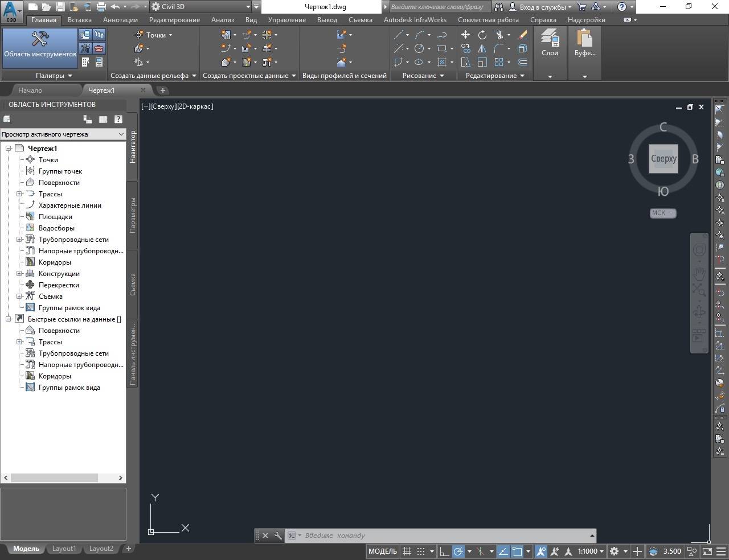Click the [Сверху] view control label

tap(164, 106)
